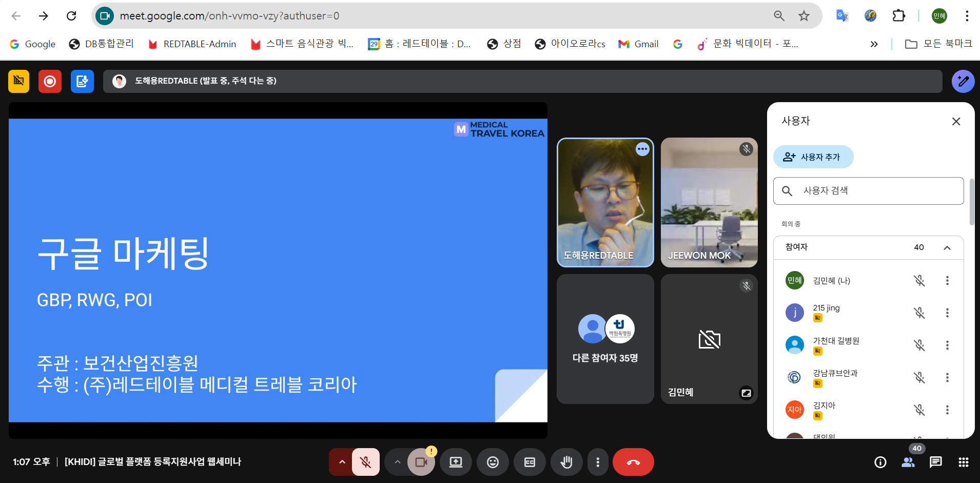980x483 pixels.
Task: Click the present screen icon
Action: click(x=456, y=462)
